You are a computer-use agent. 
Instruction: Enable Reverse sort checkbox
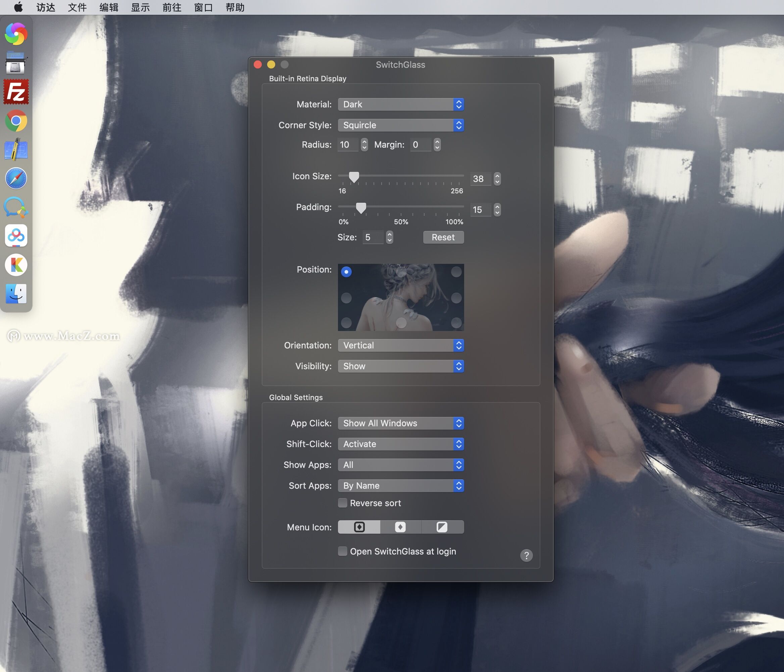point(342,503)
